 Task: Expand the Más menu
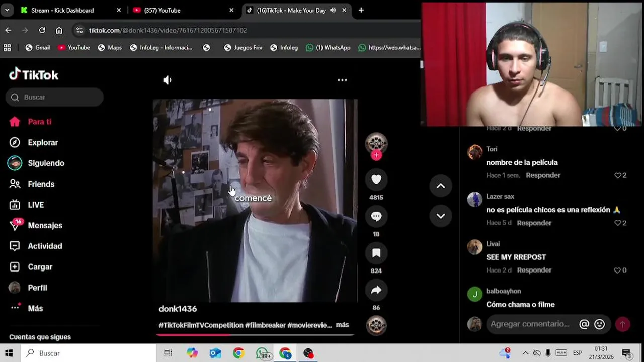[26, 308]
